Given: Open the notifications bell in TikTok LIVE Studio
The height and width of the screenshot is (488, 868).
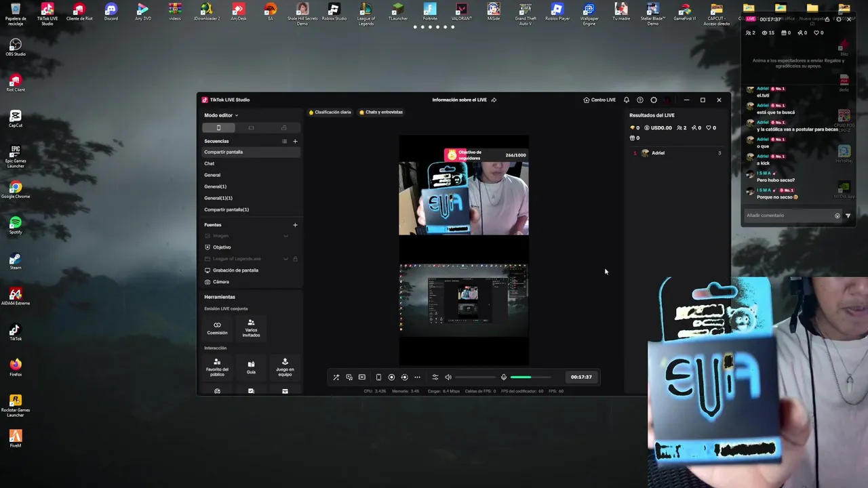Looking at the screenshot, I should pyautogui.click(x=626, y=100).
